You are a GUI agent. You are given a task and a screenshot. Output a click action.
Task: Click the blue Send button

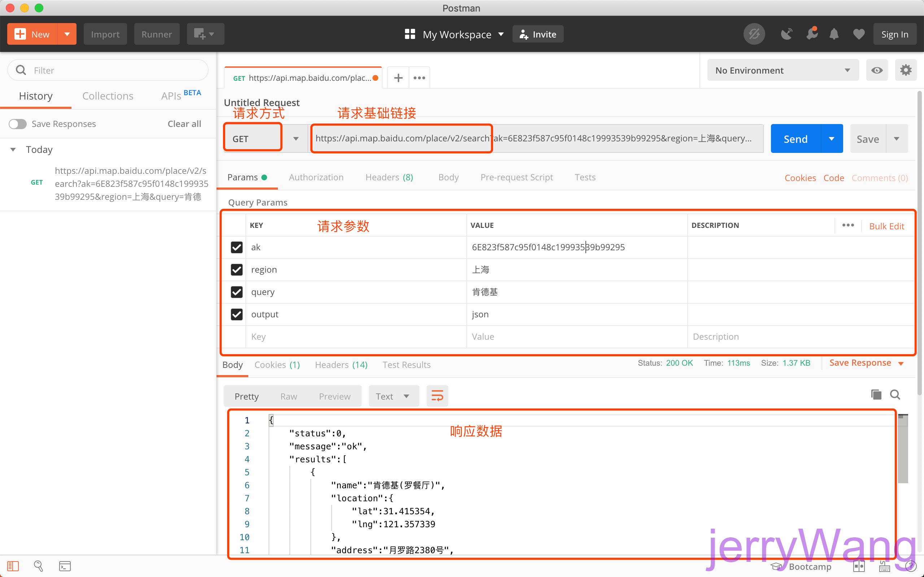click(x=796, y=139)
